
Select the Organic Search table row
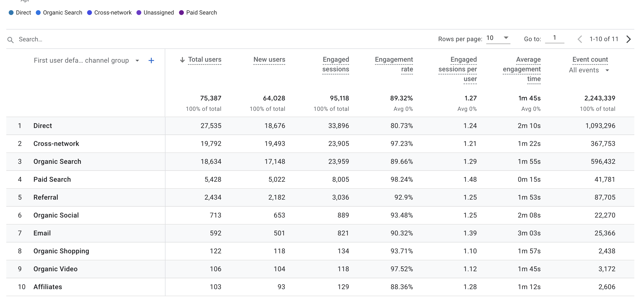[57, 161]
